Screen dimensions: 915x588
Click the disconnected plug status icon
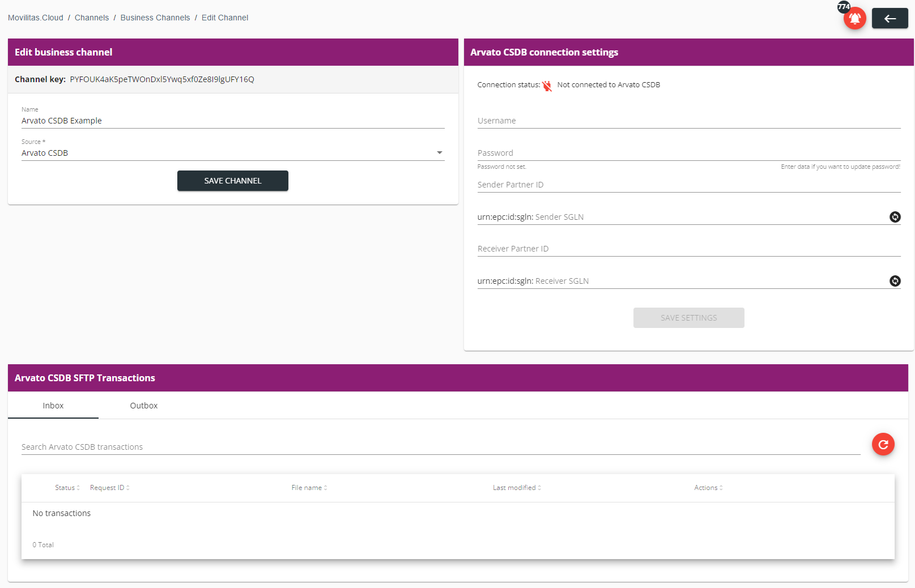547,86
